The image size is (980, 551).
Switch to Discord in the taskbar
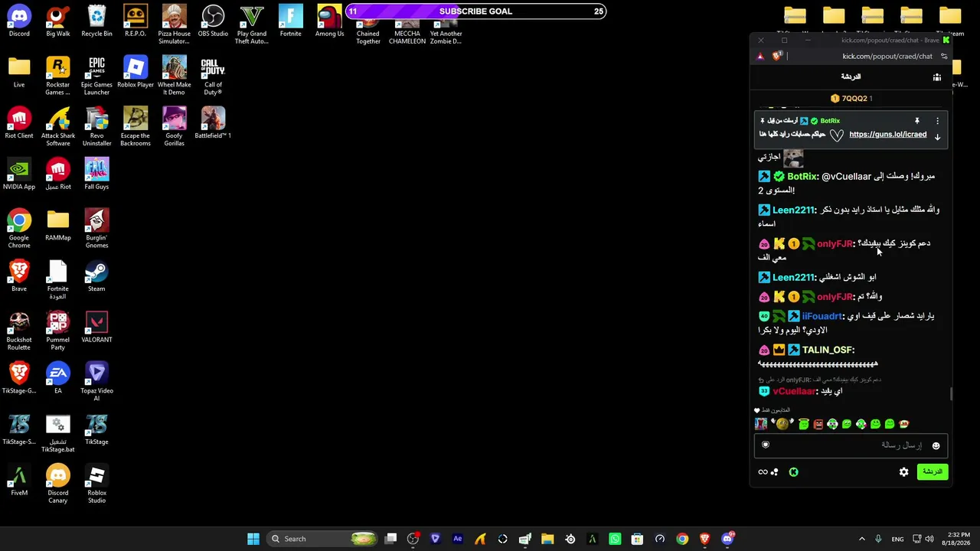pos(727,539)
